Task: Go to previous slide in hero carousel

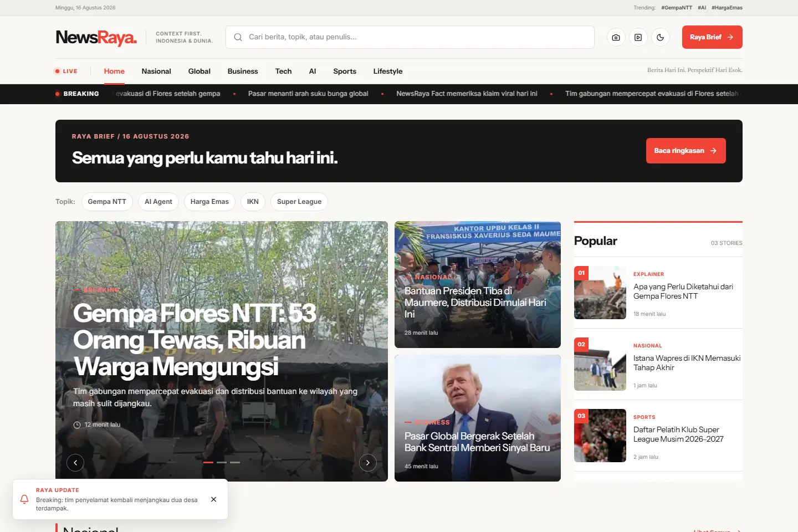Action: coord(75,463)
